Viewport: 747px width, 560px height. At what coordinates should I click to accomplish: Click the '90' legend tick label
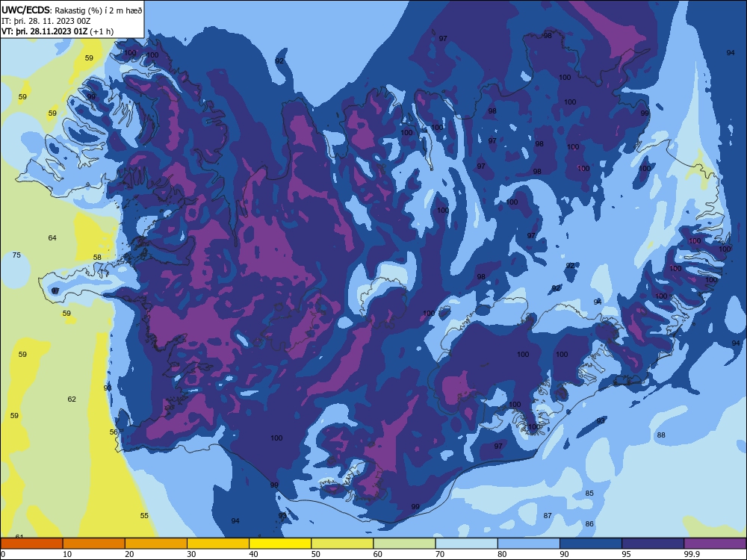tap(564, 554)
